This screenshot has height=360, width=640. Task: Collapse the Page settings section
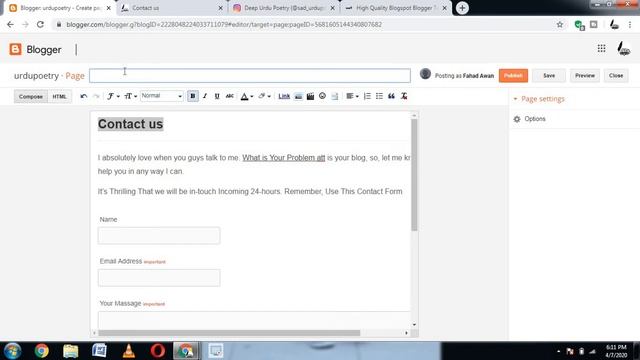coord(539,99)
